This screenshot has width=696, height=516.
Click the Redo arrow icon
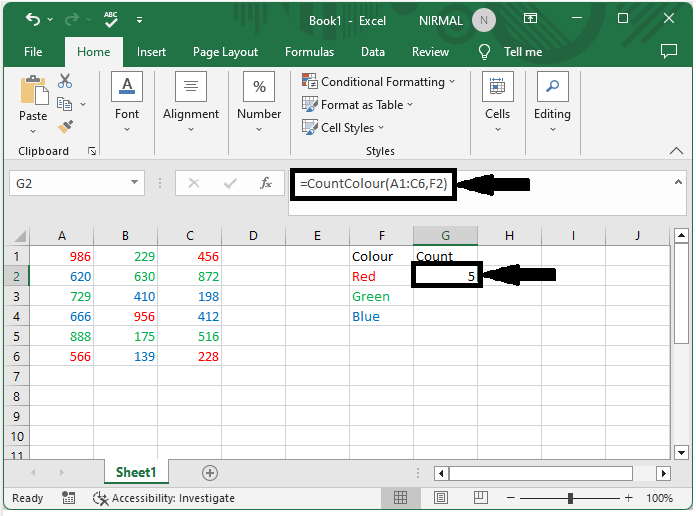point(72,19)
